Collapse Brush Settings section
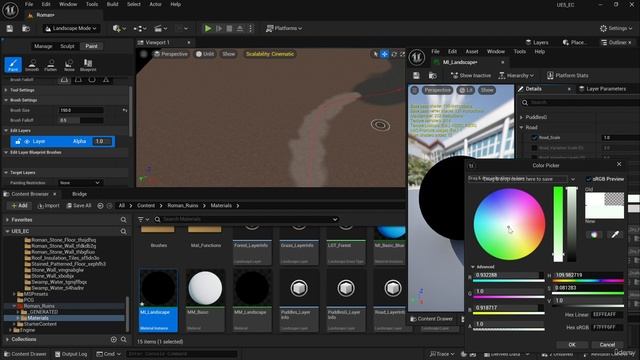This screenshot has width=640, height=360. [x=6, y=100]
